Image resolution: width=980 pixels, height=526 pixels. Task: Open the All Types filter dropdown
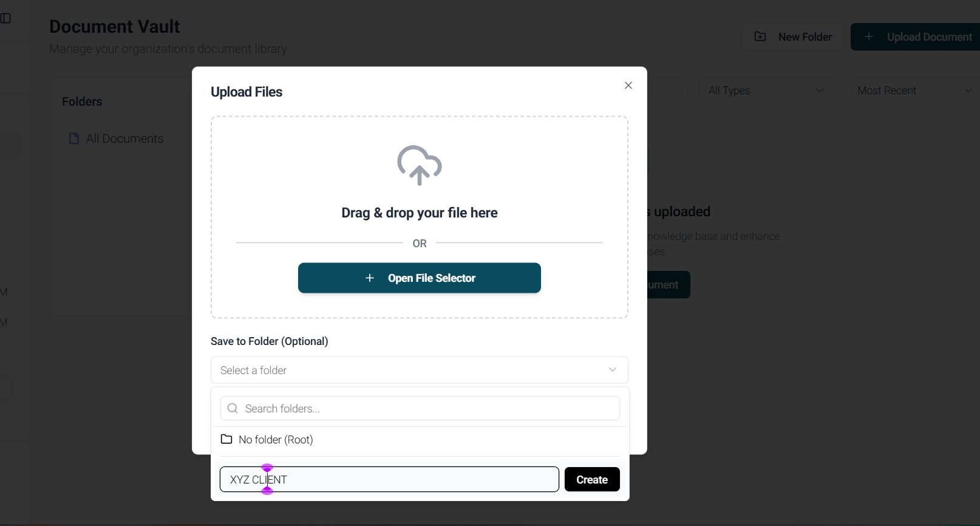(767, 91)
